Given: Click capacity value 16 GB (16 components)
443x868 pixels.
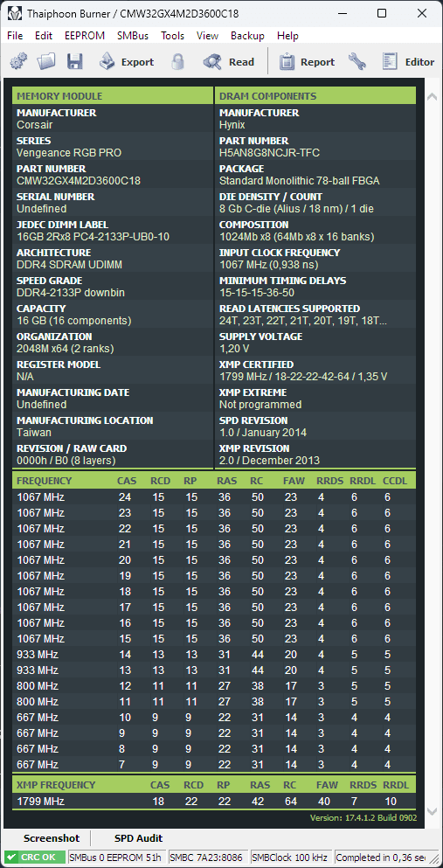Looking at the screenshot, I should point(74,321).
